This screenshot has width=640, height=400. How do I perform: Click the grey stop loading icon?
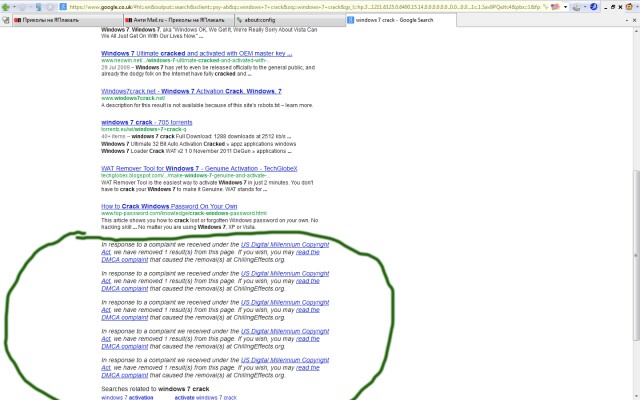tap(50, 7)
